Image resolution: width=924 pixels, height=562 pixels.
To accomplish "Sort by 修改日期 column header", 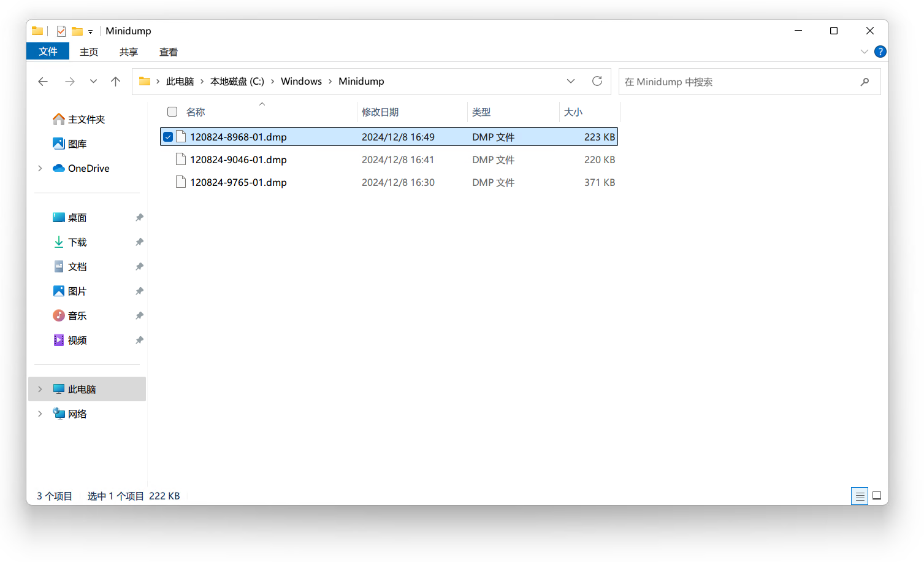I will click(x=380, y=112).
